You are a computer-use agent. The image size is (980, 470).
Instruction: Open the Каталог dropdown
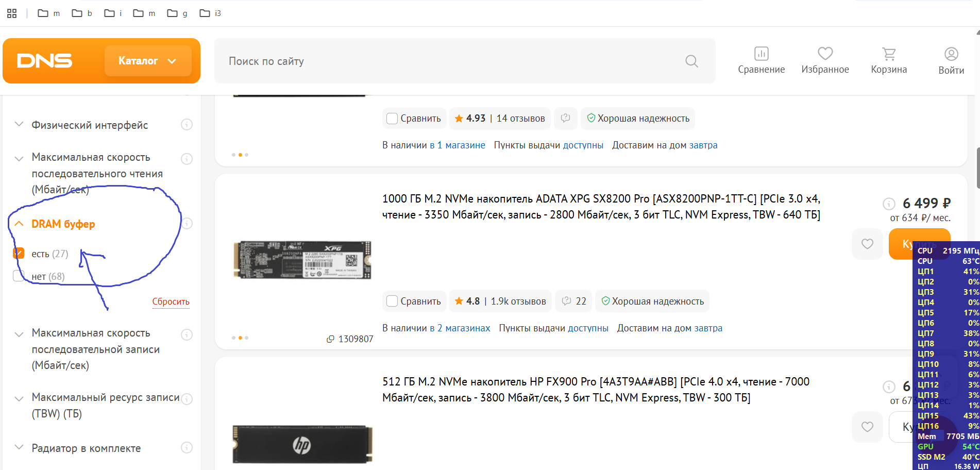(148, 61)
